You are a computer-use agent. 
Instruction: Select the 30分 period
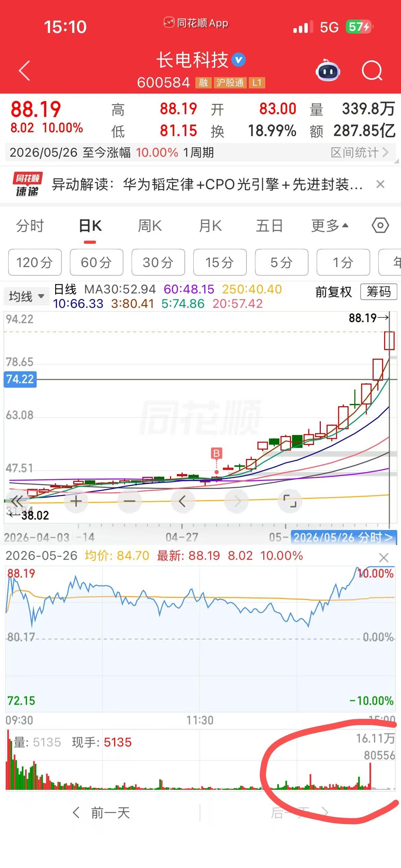point(158,262)
